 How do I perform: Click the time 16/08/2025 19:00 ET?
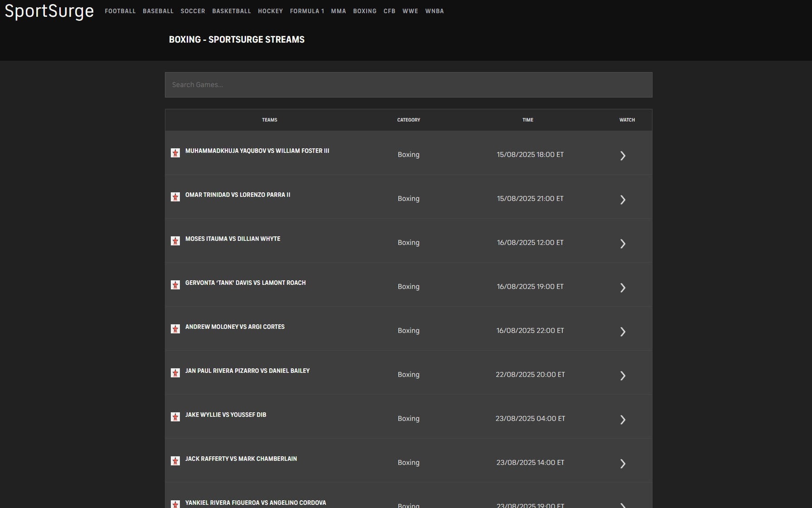point(530,287)
